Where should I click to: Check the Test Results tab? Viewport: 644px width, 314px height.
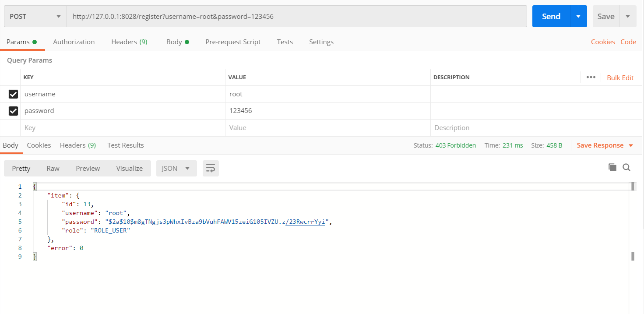tap(125, 145)
